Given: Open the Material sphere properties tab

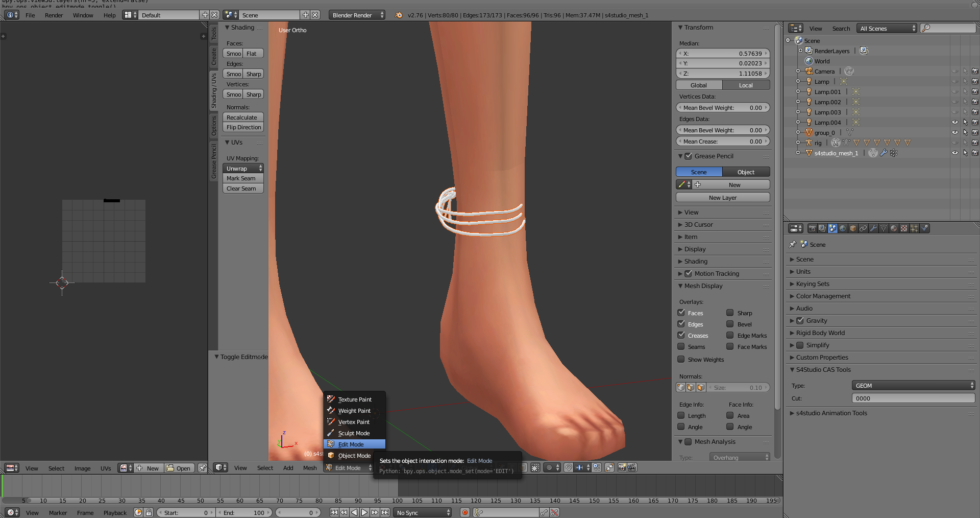Looking at the screenshot, I should 894,228.
